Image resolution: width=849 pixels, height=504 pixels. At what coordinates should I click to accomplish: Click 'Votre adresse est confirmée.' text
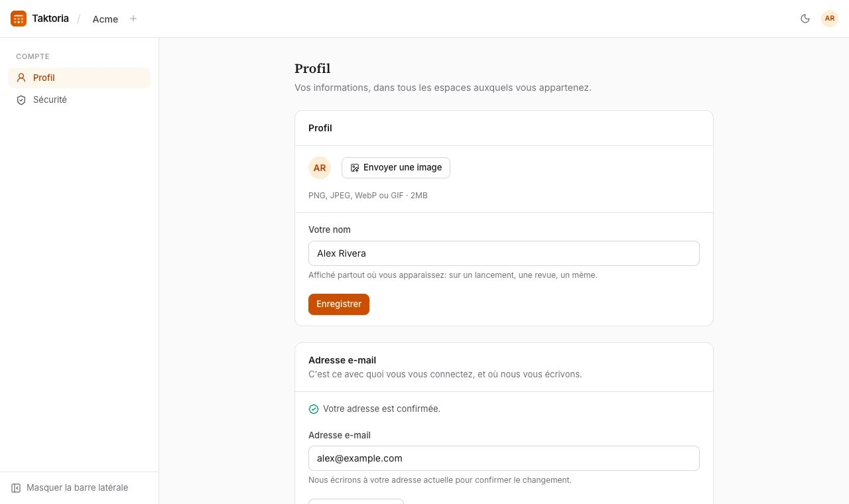coord(381,409)
